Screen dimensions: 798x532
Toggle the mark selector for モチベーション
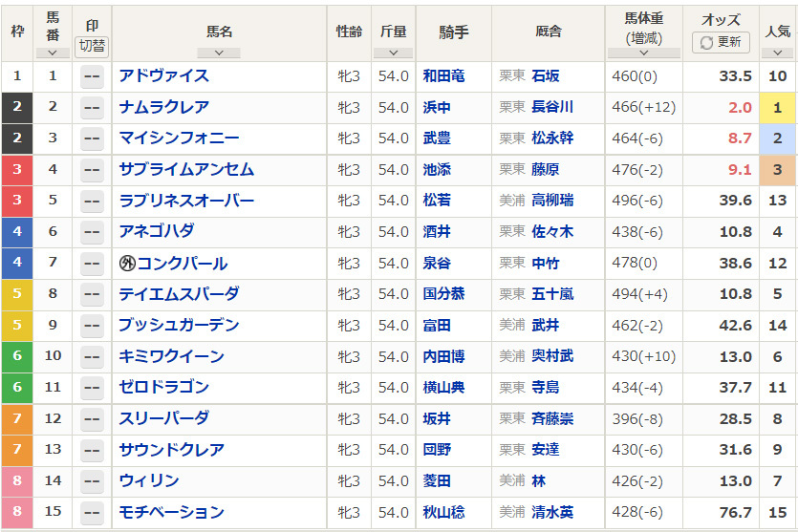point(92,513)
